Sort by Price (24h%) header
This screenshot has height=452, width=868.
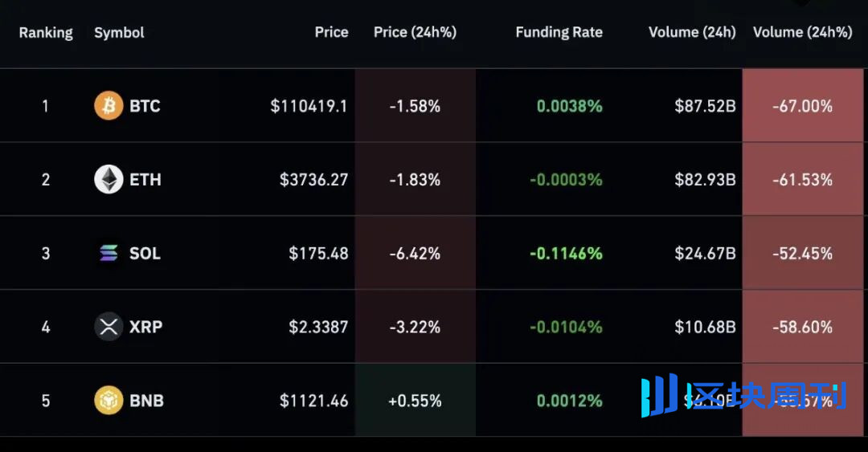click(x=415, y=33)
